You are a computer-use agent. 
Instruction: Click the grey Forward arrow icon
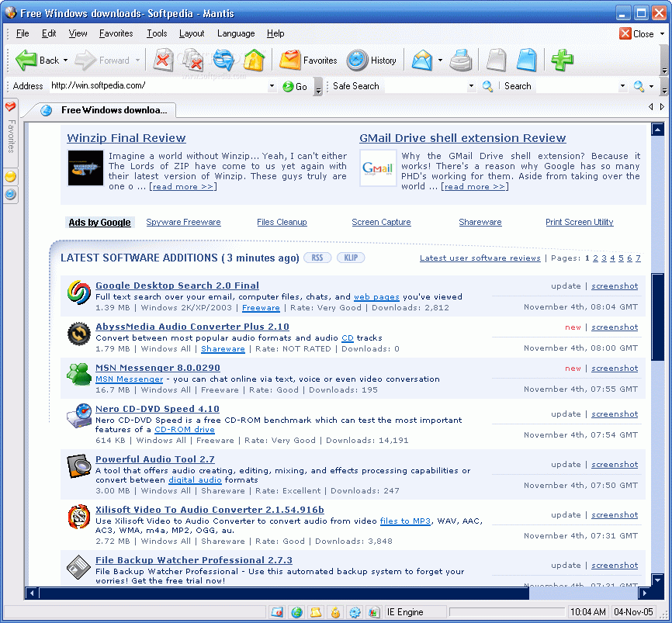pos(85,60)
